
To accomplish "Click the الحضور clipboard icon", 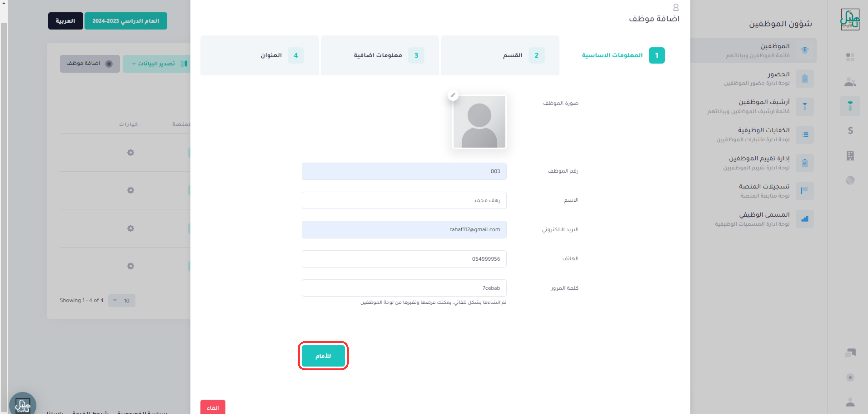I will pos(805,78).
